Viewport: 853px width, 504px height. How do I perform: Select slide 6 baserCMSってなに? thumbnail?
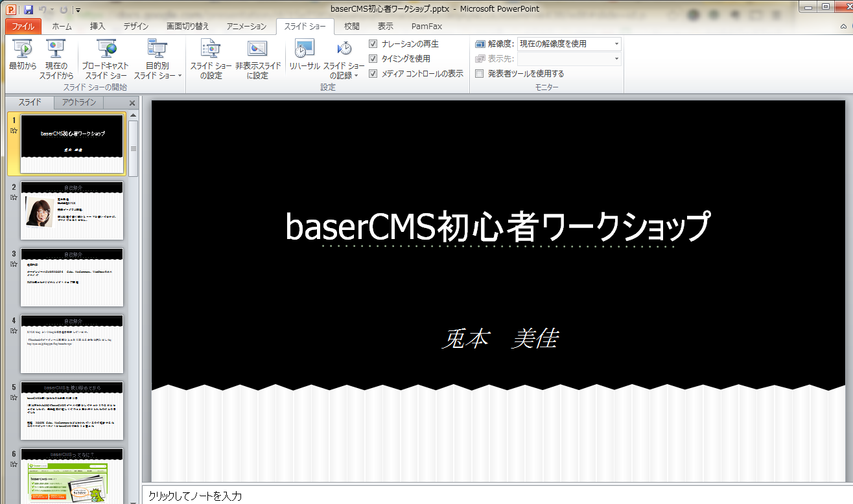tap(72, 475)
